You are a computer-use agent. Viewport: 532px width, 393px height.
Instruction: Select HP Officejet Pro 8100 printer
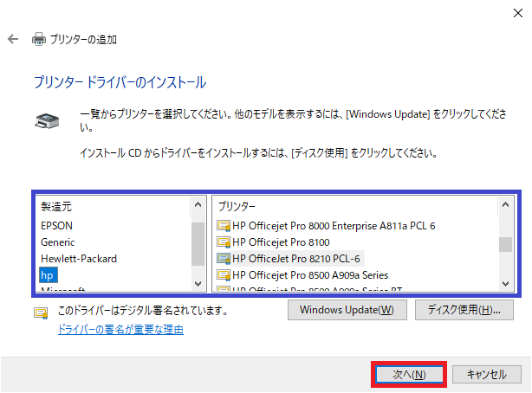click(x=281, y=242)
